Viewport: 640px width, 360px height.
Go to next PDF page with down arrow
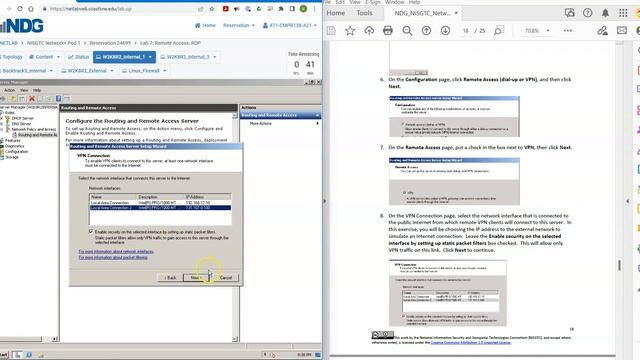445,31
